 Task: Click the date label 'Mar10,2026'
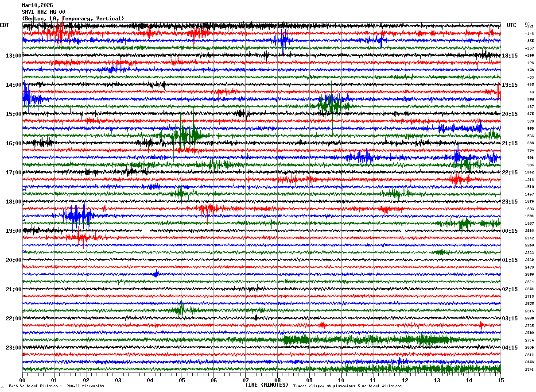[x=37, y=5]
